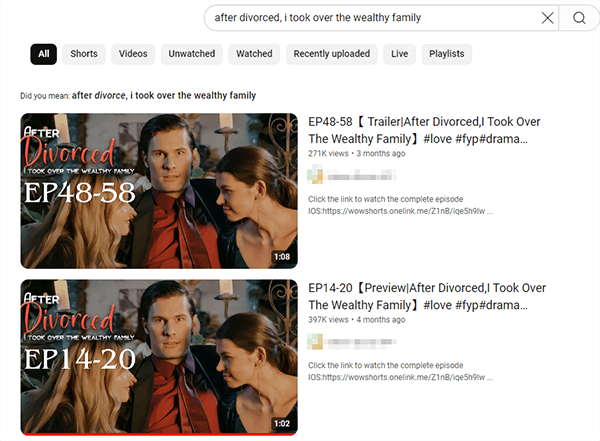Switch to the Shorts filter chip
This screenshot has width=600, height=441.
pos(84,54)
